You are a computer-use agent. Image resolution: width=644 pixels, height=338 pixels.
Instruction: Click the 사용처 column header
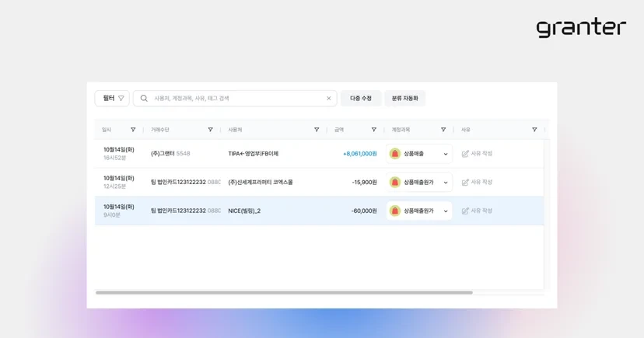click(x=235, y=130)
